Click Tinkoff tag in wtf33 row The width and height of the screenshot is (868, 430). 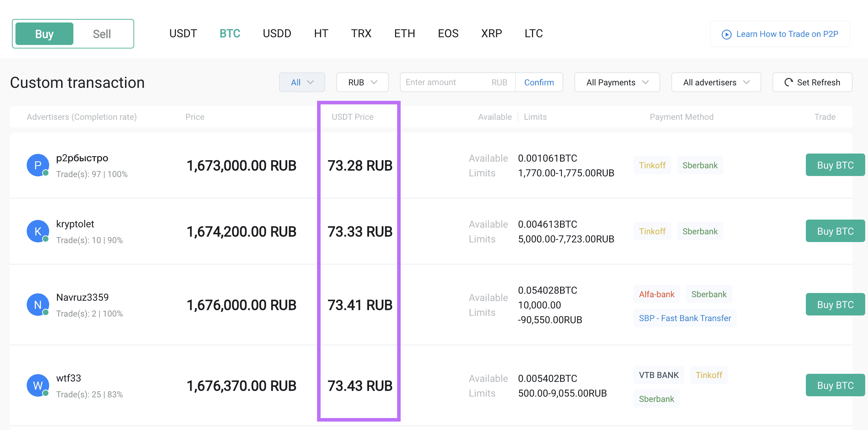709,375
